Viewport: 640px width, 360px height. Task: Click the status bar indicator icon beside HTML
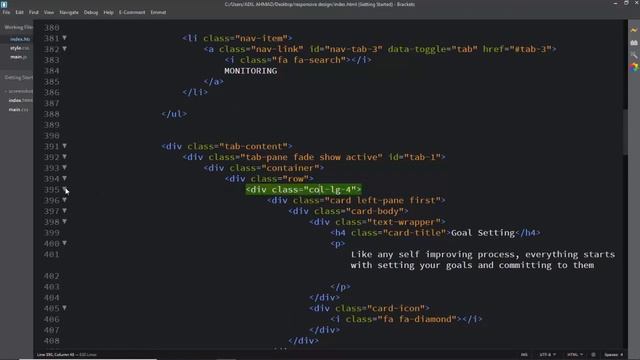(x=593, y=355)
